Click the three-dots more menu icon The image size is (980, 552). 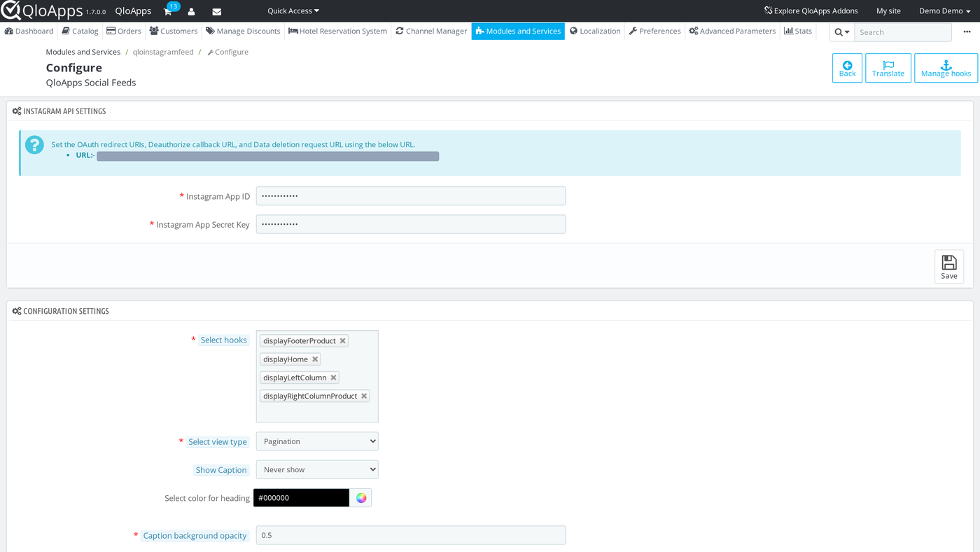click(x=967, y=32)
